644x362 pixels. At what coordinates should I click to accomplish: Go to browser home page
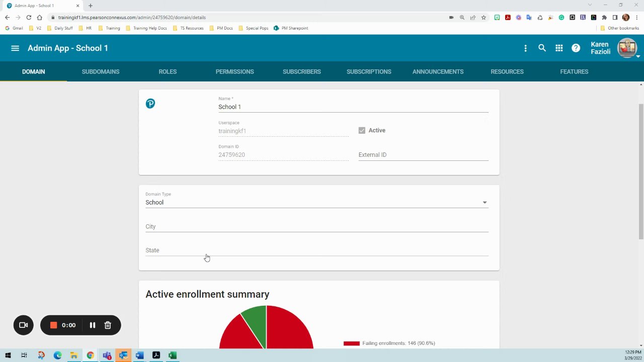point(39,17)
